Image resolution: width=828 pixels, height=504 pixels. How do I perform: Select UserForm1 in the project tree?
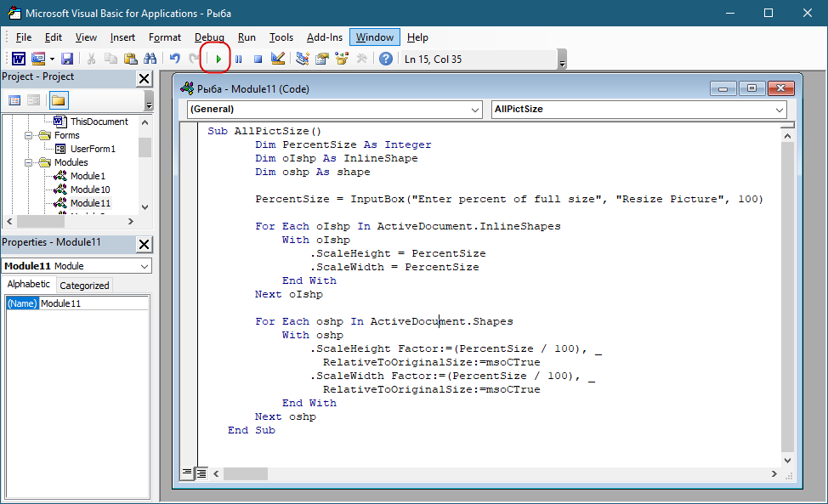tap(93, 149)
